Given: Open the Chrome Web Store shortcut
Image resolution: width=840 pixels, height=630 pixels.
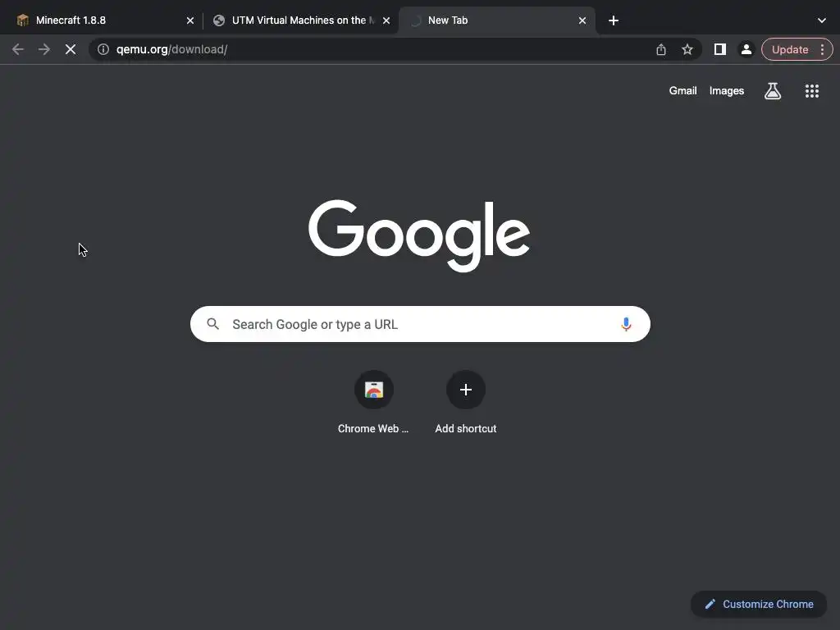Looking at the screenshot, I should pyautogui.click(x=373, y=402).
